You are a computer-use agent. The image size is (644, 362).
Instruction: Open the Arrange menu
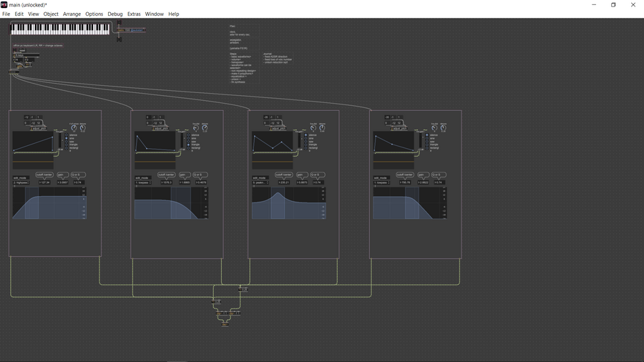point(72,14)
